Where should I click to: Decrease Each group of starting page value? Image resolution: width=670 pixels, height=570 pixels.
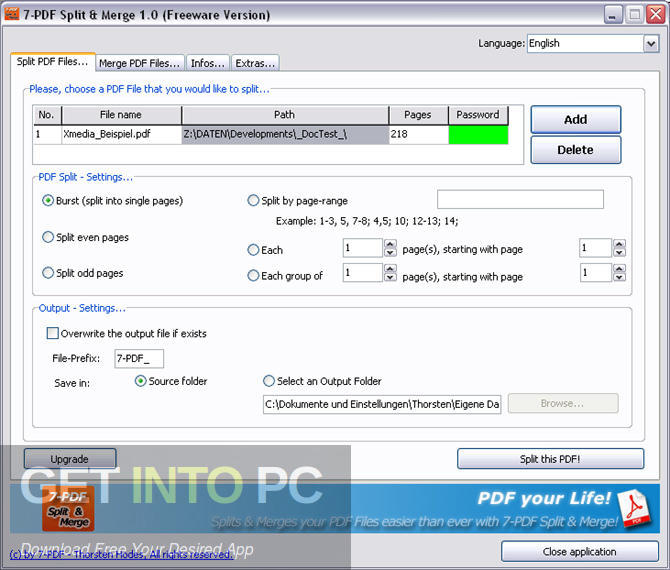point(620,277)
